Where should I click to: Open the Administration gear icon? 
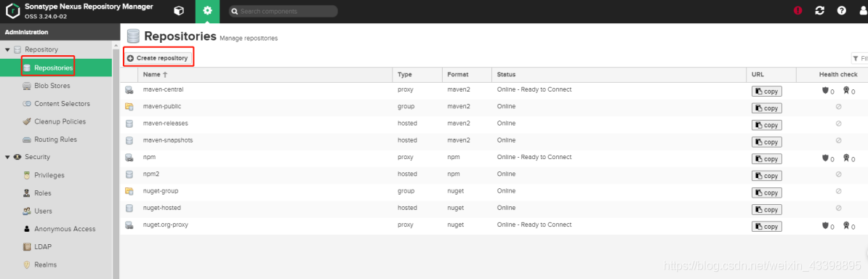208,11
